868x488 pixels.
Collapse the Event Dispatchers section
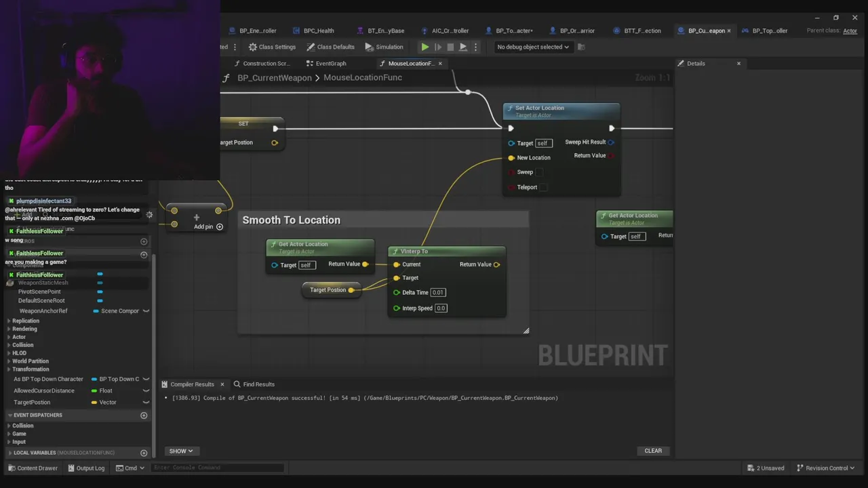(10, 415)
